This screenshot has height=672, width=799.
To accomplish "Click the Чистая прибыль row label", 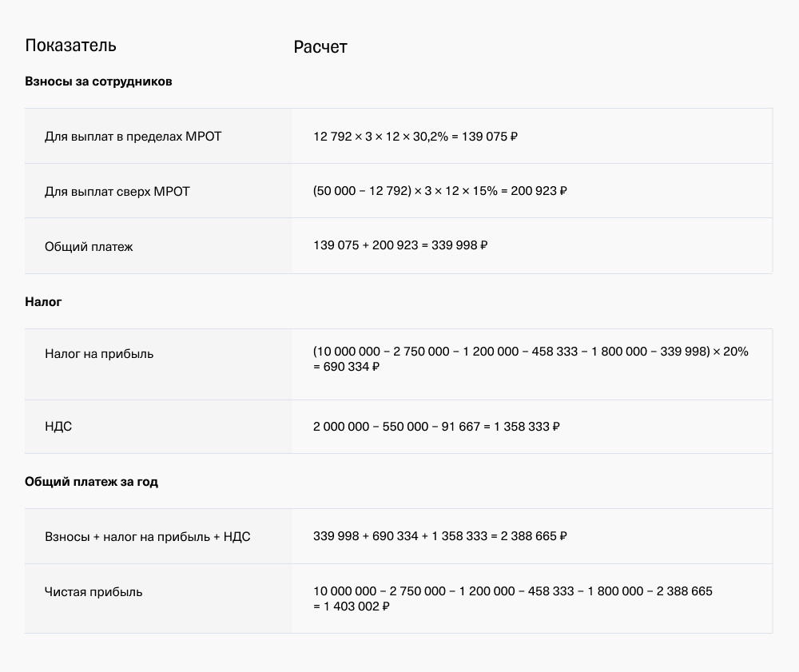I will coord(93,592).
